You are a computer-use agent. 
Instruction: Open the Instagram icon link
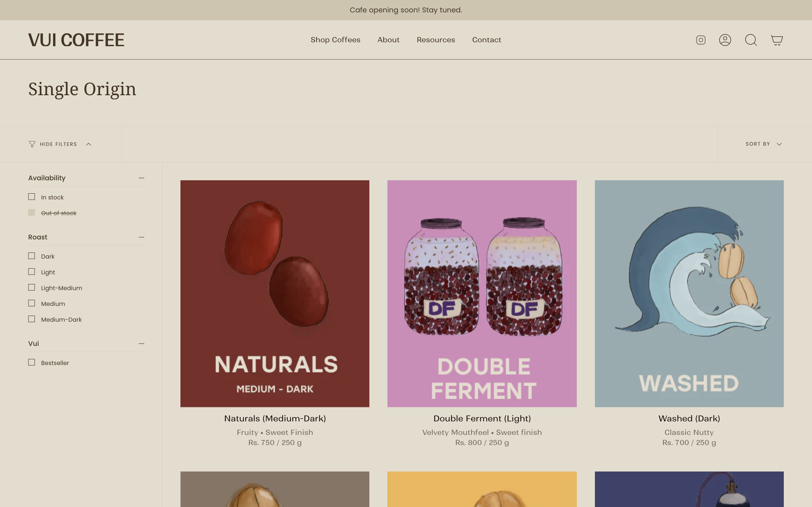tap(701, 40)
